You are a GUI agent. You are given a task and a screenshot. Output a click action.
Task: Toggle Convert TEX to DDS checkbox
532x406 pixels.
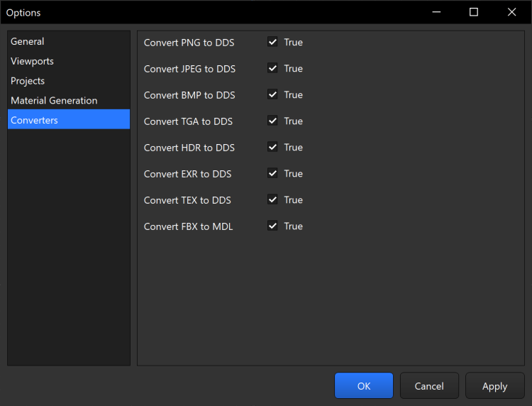[272, 200]
